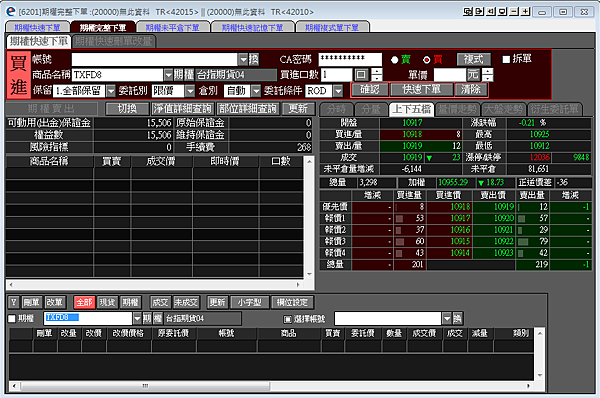Click the minus icon beside the plus
The width and height of the screenshot is (600, 398).
[514, 11]
